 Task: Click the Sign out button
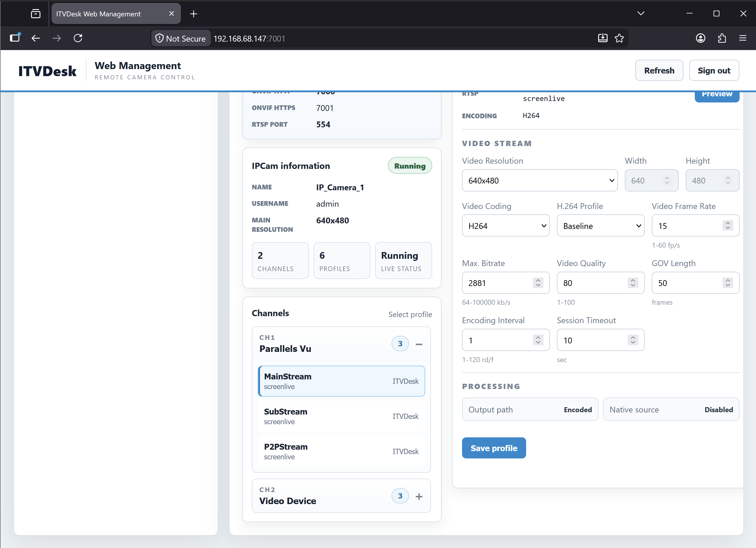[x=714, y=70]
